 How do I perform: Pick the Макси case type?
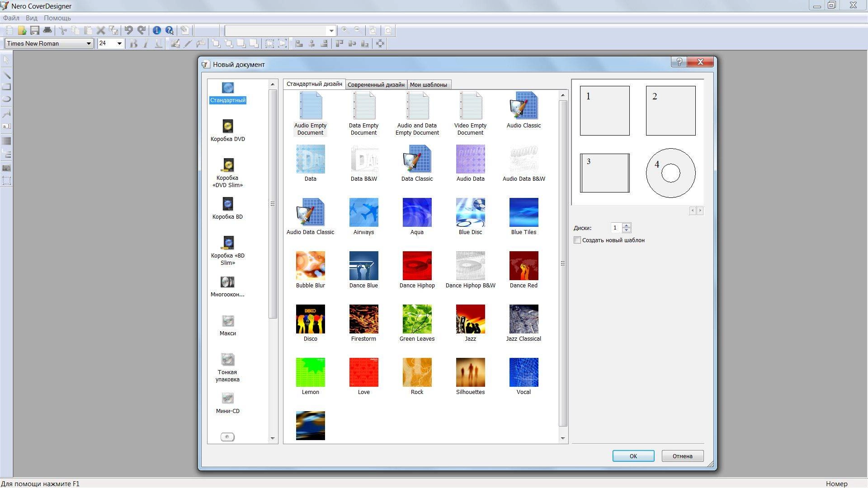(227, 325)
